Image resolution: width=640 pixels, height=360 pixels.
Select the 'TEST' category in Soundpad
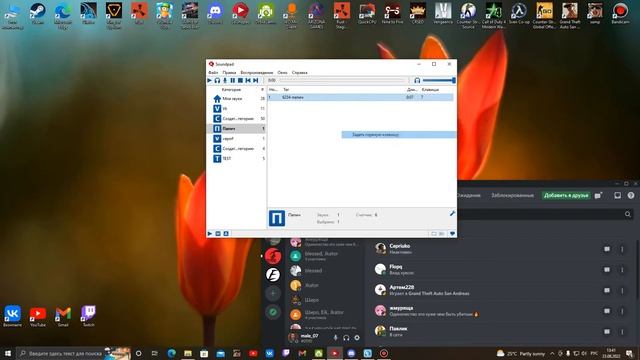(237, 158)
